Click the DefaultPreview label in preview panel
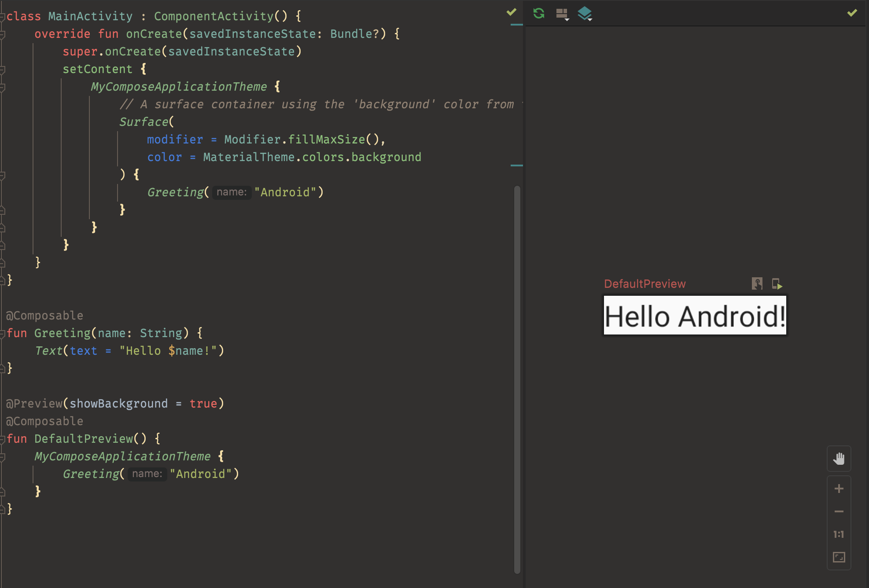Screen dimensions: 869x588 click(x=644, y=283)
